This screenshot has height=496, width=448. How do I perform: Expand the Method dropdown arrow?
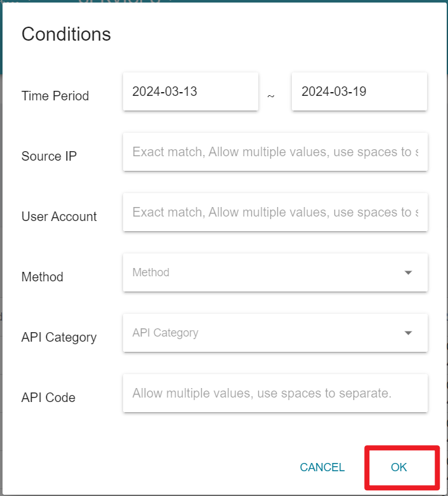[409, 272]
